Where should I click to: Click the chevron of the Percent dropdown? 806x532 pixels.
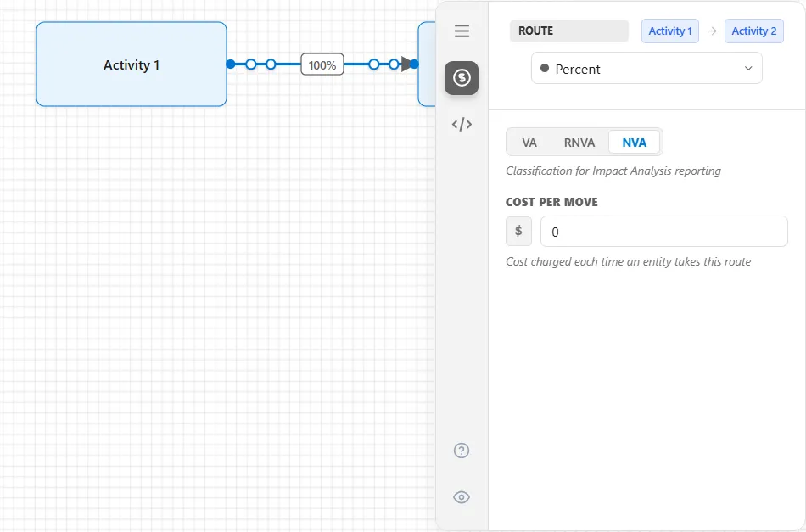click(748, 69)
